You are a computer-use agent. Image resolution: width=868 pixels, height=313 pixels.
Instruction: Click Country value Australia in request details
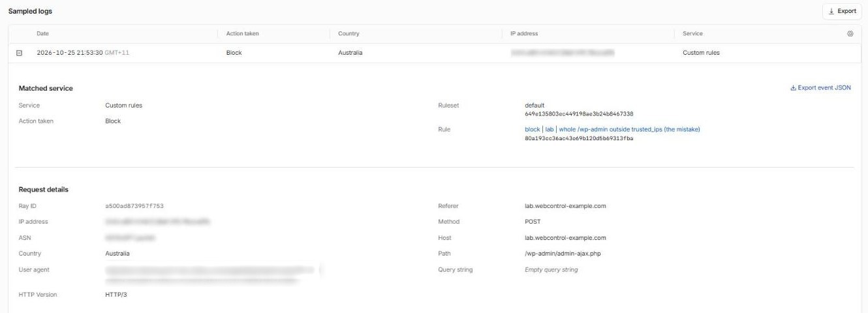pos(117,254)
